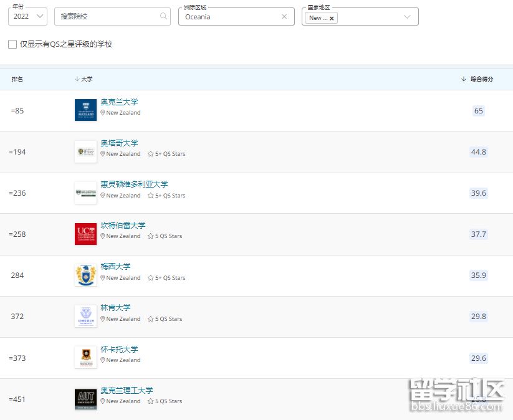Open the 怀卡托大学 link
Screen dimensions: 513x420
click(119, 350)
